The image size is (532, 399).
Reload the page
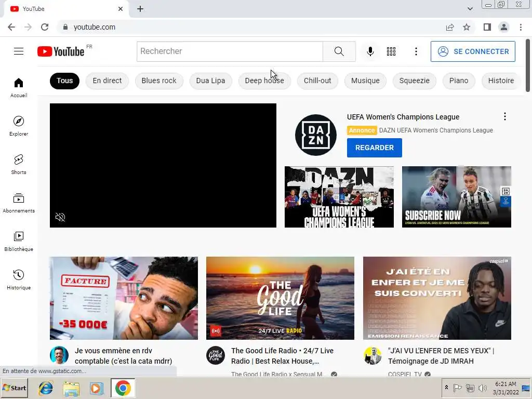point(45,27)
